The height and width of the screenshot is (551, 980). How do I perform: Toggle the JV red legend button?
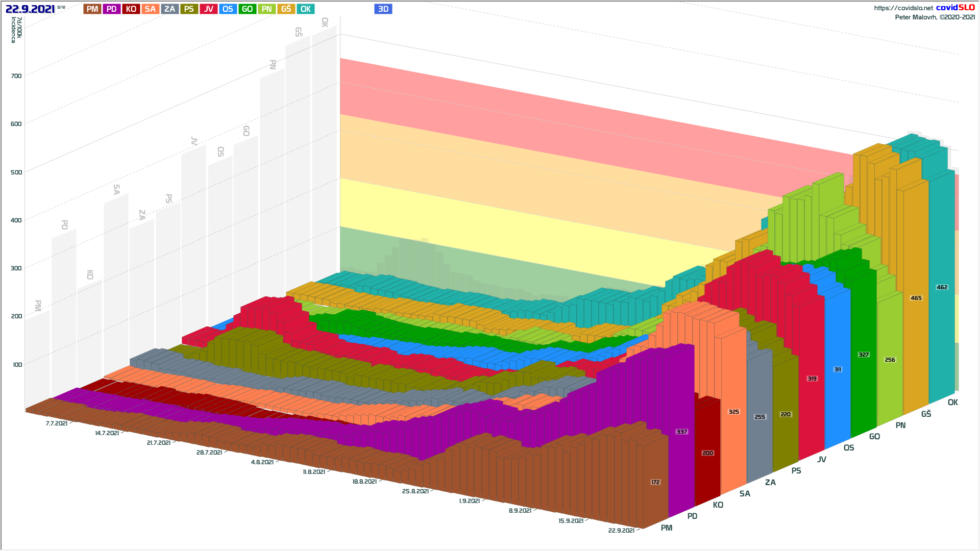coord(208,9)
